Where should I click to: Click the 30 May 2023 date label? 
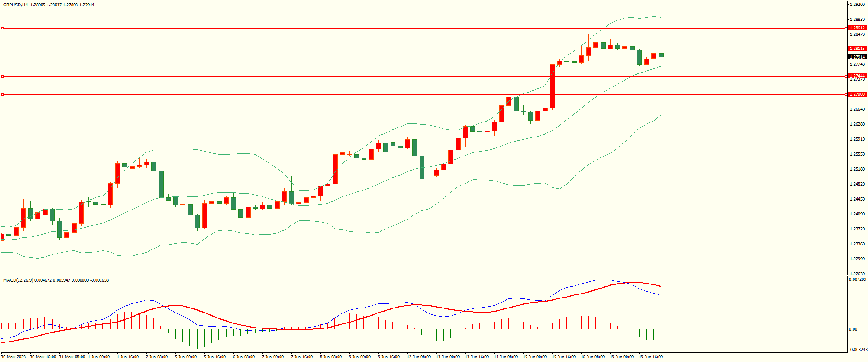[x=14, y=357]
